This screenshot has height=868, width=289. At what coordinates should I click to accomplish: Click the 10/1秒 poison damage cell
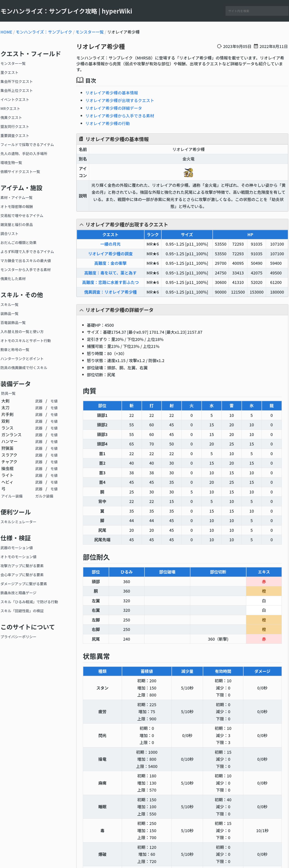(x=262, y=831)
